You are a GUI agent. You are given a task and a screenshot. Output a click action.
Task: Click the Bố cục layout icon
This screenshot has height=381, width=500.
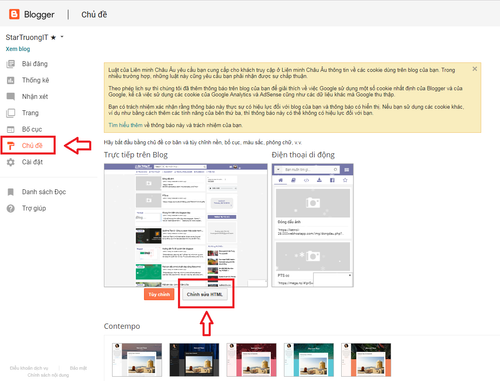pyautogui.click(x=11, y=129)
